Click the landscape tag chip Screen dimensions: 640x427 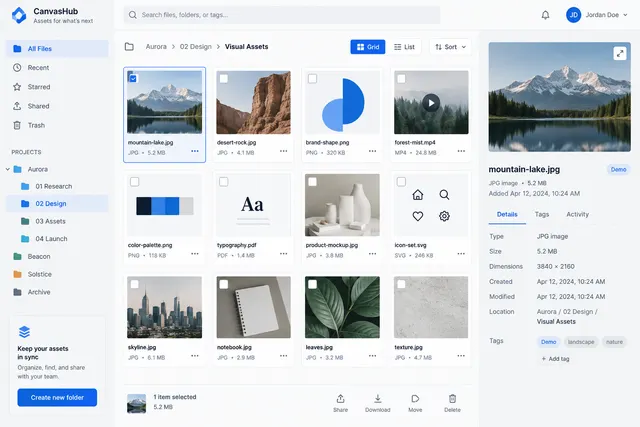tap(581, 342)
